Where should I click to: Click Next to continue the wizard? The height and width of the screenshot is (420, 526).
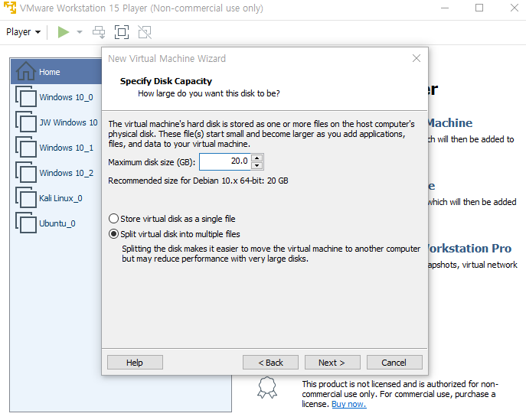pos(332,363)
